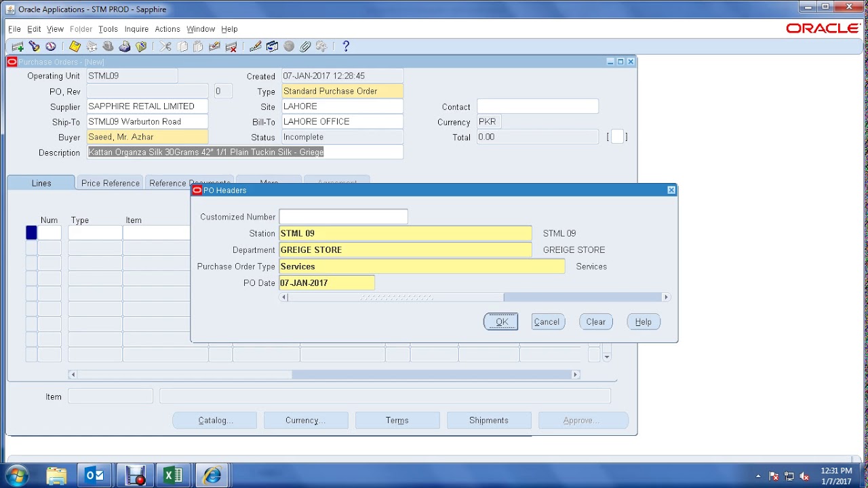Open the View menu
The height and width of the screenshot is (488, 868).
(x=55, y=29)
